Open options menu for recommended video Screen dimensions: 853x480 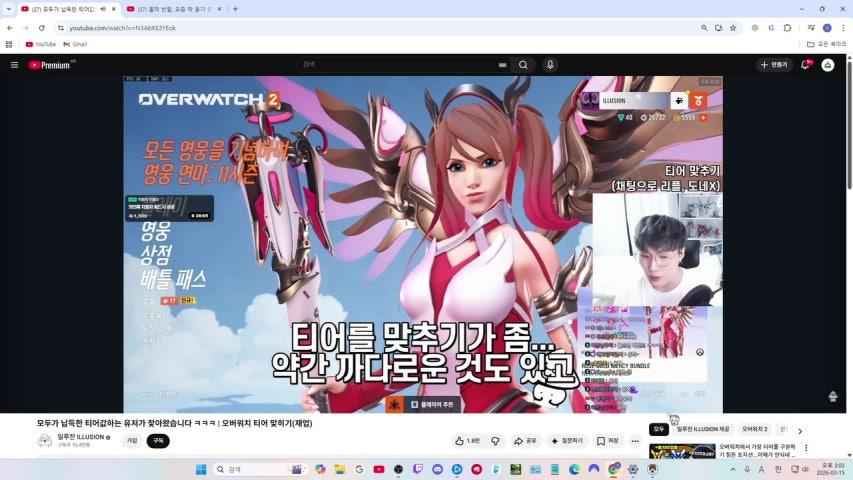point(806,448)
